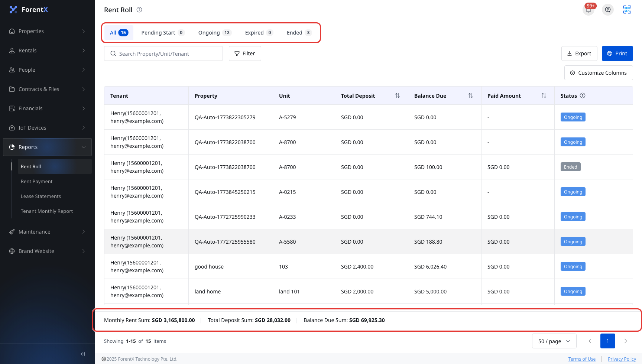642x364 pixels.
Task: Expand the Brand Website section
Action: point(47,251)
